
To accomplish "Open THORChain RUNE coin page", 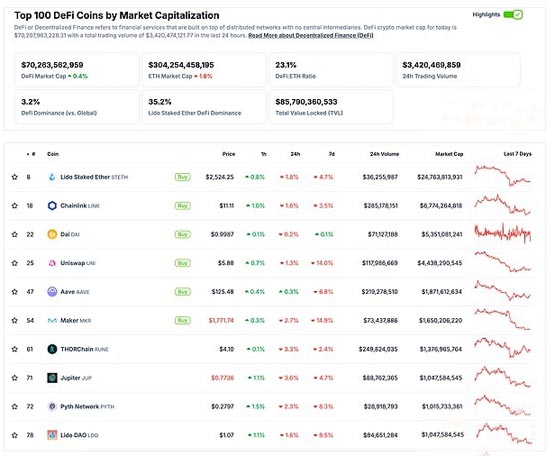I will pos(84,349).
